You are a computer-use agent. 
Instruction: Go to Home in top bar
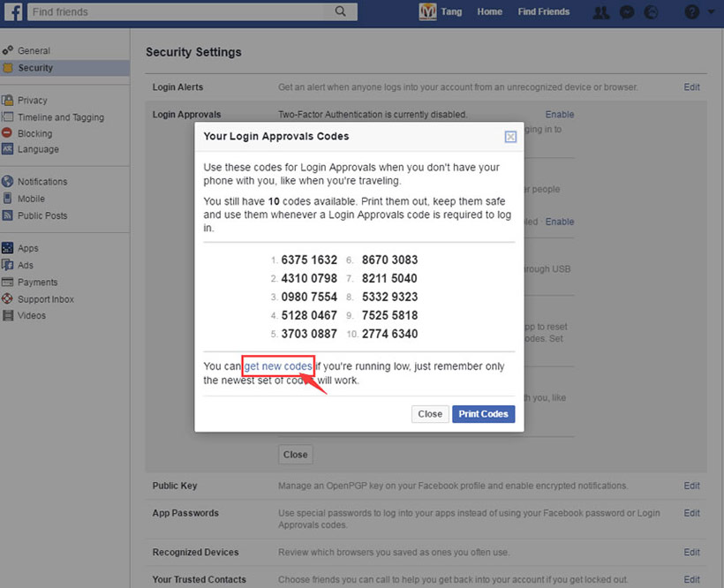pos(489,11)
